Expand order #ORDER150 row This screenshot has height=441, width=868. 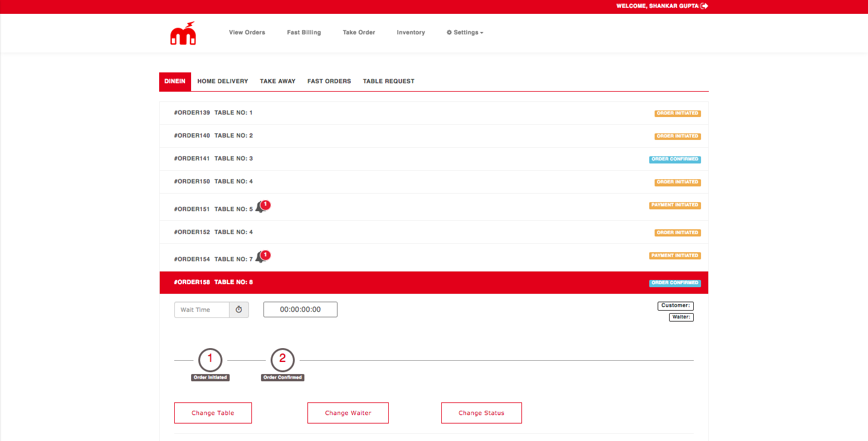click(x=434, y=182)
